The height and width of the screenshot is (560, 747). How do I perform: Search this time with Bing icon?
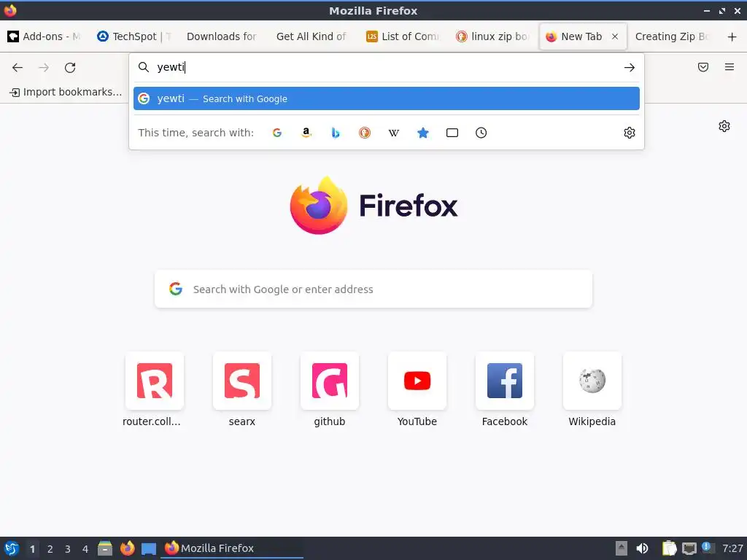click(x=336, y=133)
